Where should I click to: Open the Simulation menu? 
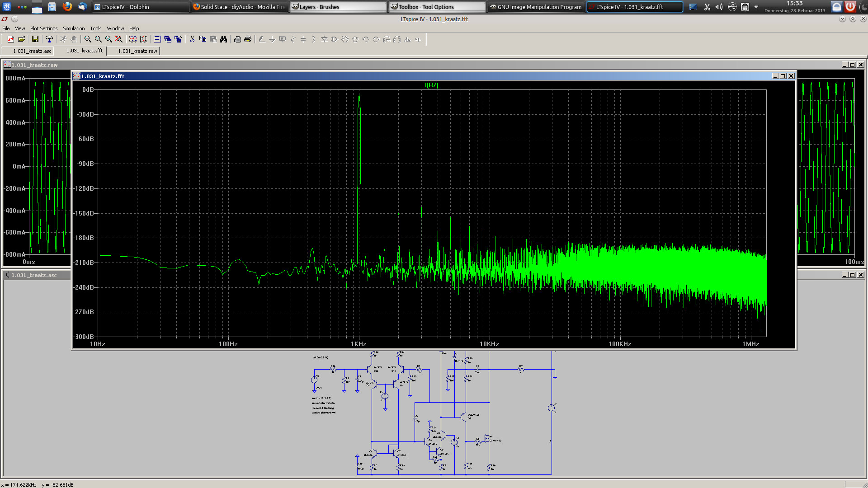(74, 28)
